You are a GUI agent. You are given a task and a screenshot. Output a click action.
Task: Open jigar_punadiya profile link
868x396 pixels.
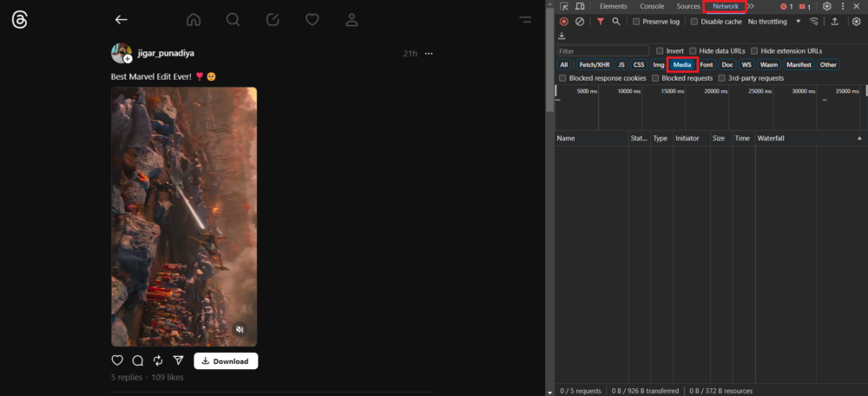tap(166, 54)
